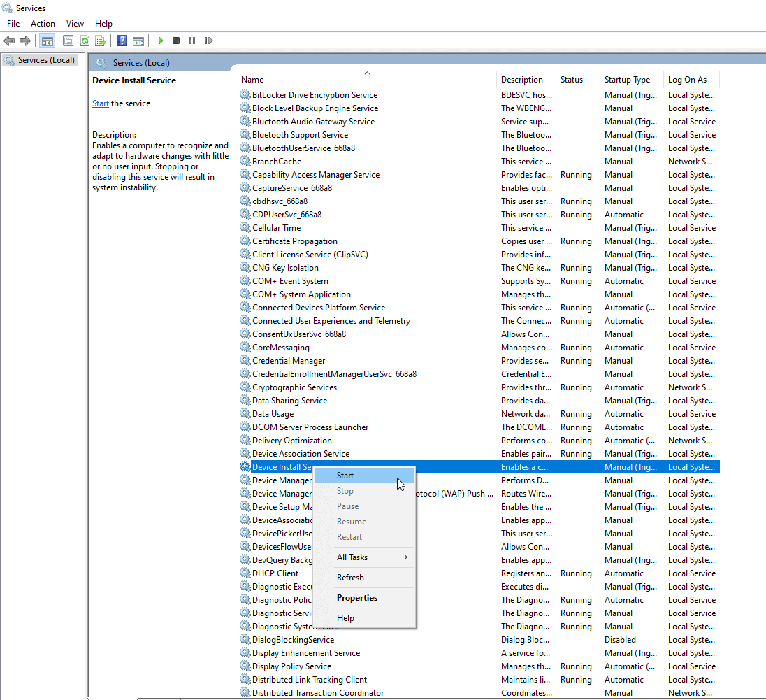This screenshot has height=700, width=766.
Task: Click the Start the service link
Action: [100, 103]
